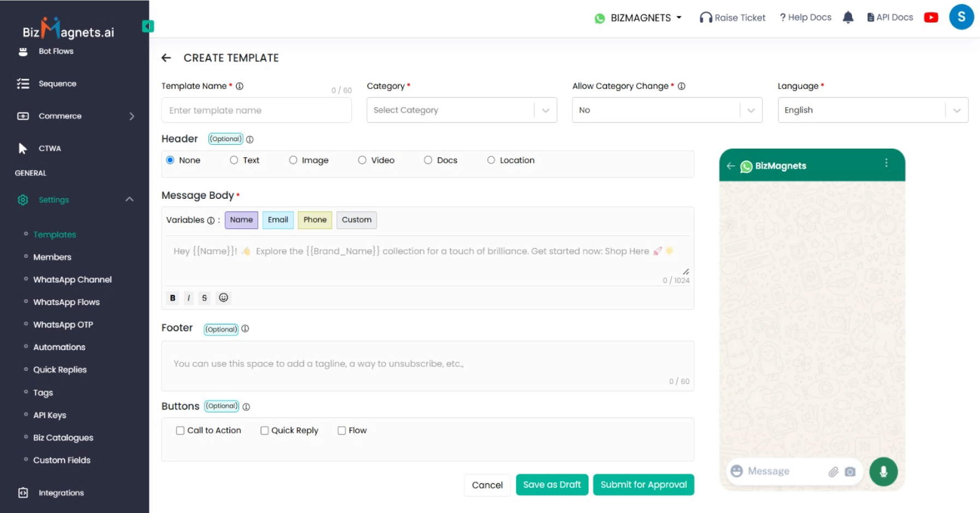The image size is (980, 513).
Task: Insert the Email variable chip
Action: coord(278,220)
